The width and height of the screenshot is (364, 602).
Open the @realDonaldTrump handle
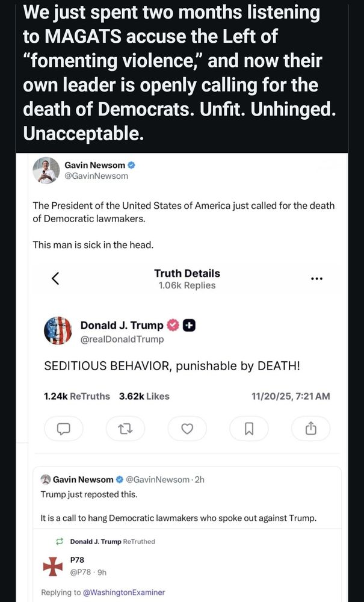(x=122, y=339)
